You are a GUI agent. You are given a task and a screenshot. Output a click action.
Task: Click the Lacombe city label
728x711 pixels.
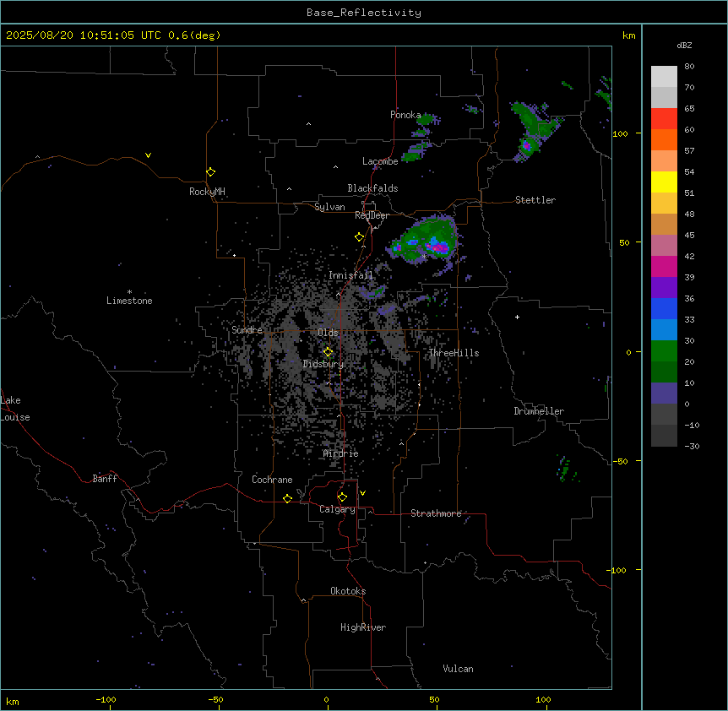click(x=380, y=161)
